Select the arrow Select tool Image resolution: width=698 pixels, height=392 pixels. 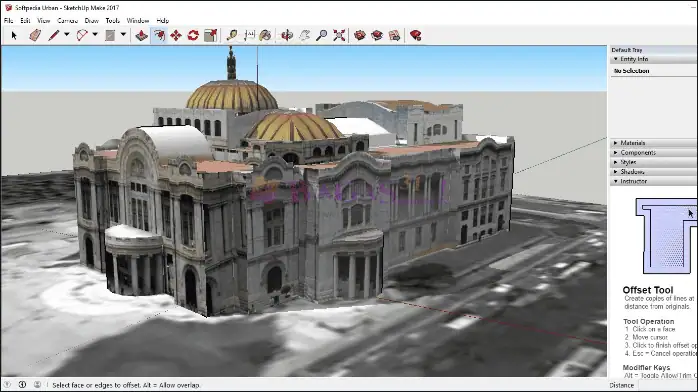pyautogui.click(x=14, y=35)
